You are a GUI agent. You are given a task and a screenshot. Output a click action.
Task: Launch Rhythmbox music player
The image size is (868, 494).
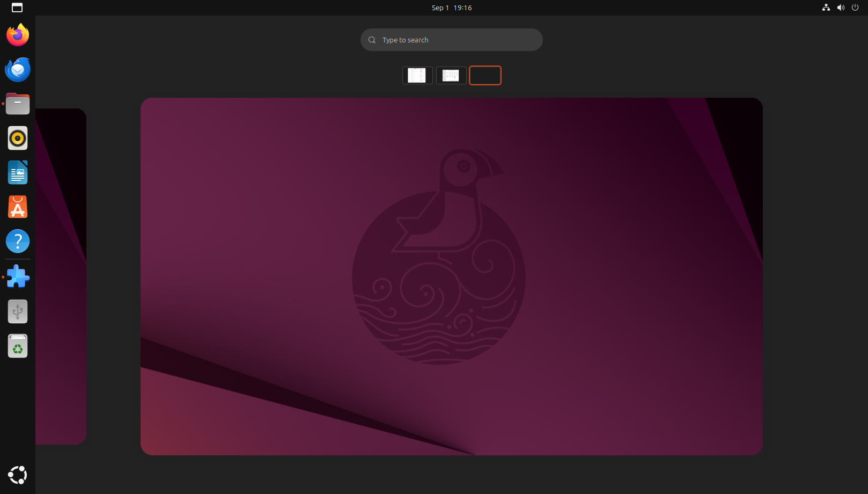click(18, 138)
